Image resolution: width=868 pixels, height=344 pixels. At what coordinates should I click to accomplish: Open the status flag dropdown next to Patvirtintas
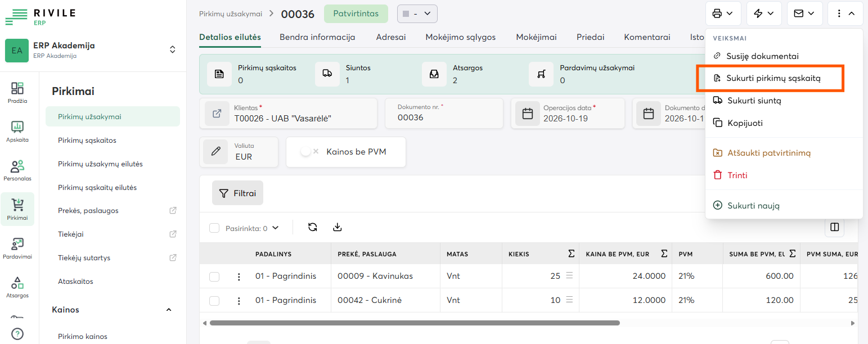[x=417, y=13]
